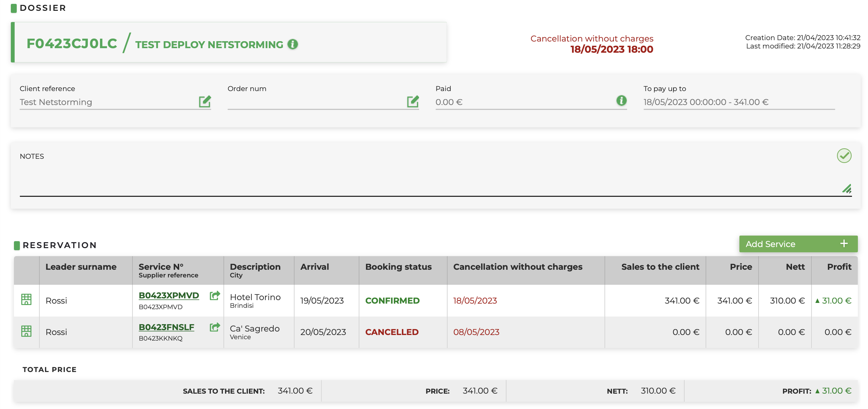This screenshot has height=409, width=868.
Task: Click the Order num edit icon
Action: coord(413,102)
